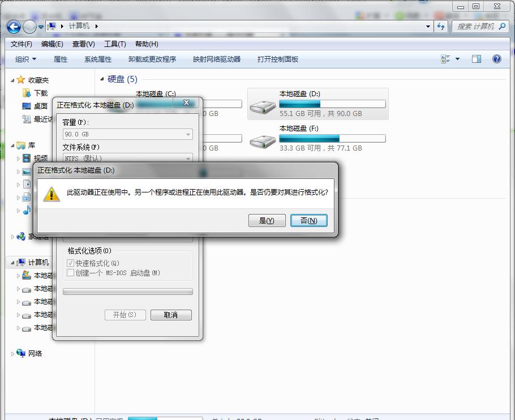Click the warning triangle icon in the dialog
The height and width of the screenshot is (420, 515).
click(51, 194)
